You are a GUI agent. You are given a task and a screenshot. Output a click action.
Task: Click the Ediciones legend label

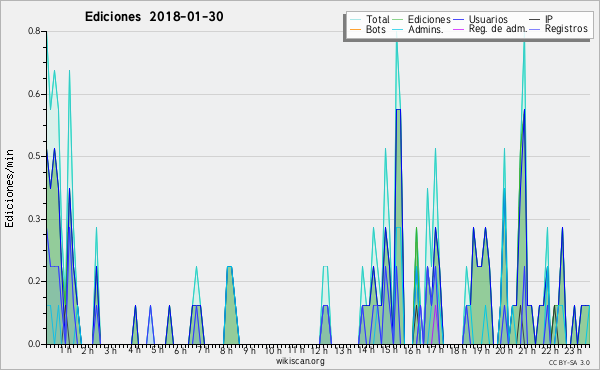pyautogui.click(x=429, y=19)
